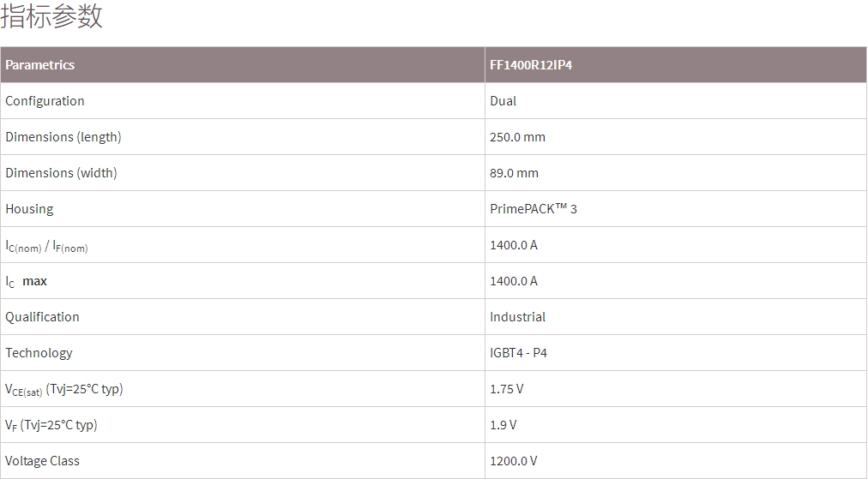Click the 1.75 V VCE(sat) value
This screenshot has width=868, height=479.
point(507,389)
